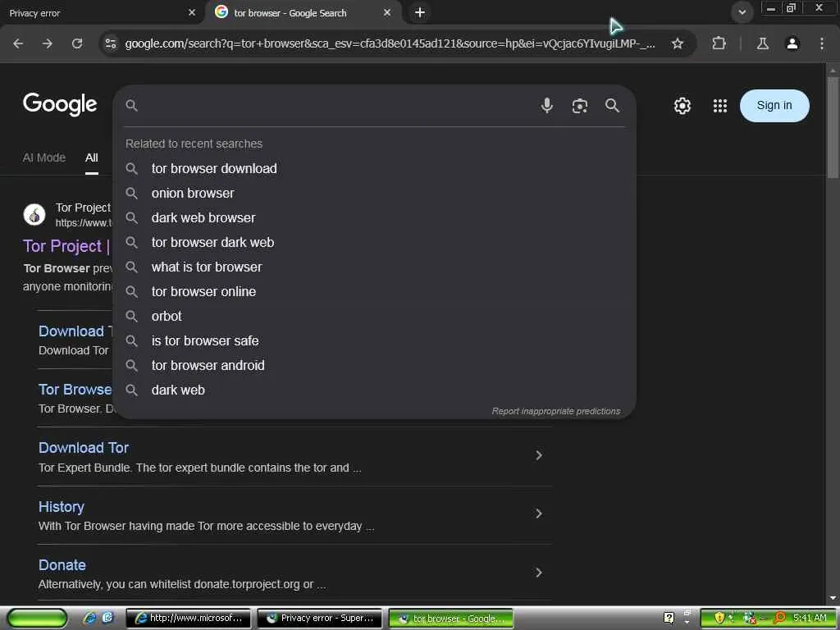Search by image with Google Lens icon
840x630 pixels.
click(x=580, y=106)
